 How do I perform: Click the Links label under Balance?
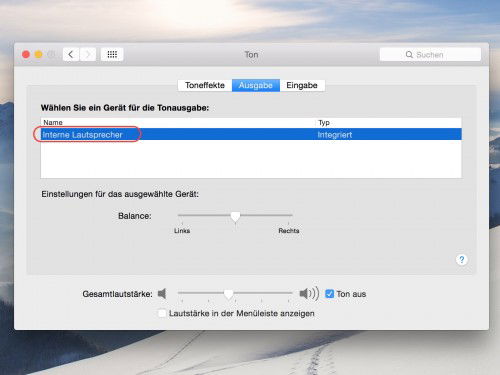coord(182,231)
